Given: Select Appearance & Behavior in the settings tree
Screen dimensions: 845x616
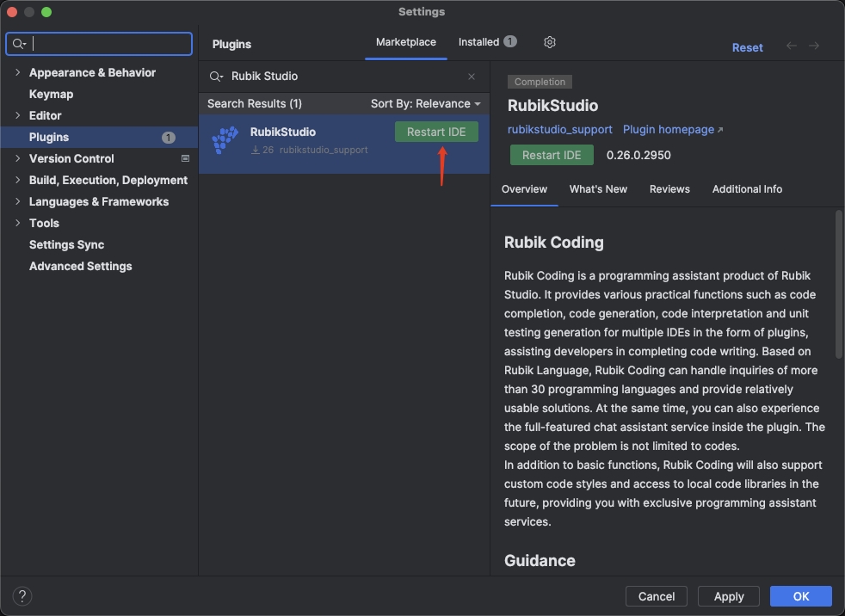Looking at the screenshot, I should click(x=99, y=72).
